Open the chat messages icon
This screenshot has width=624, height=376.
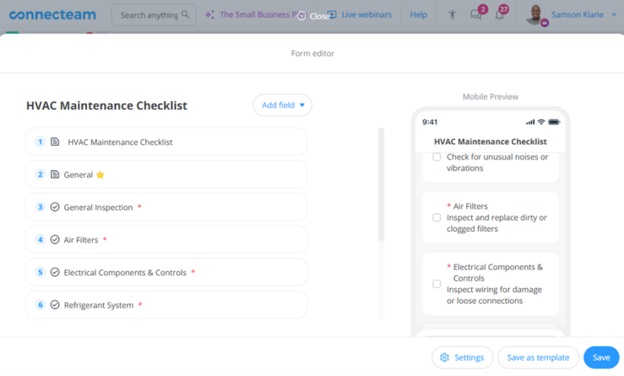(476, 15)
